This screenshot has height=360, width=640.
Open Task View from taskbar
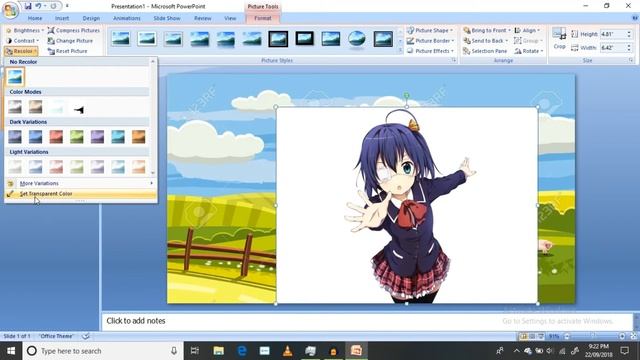195,351
